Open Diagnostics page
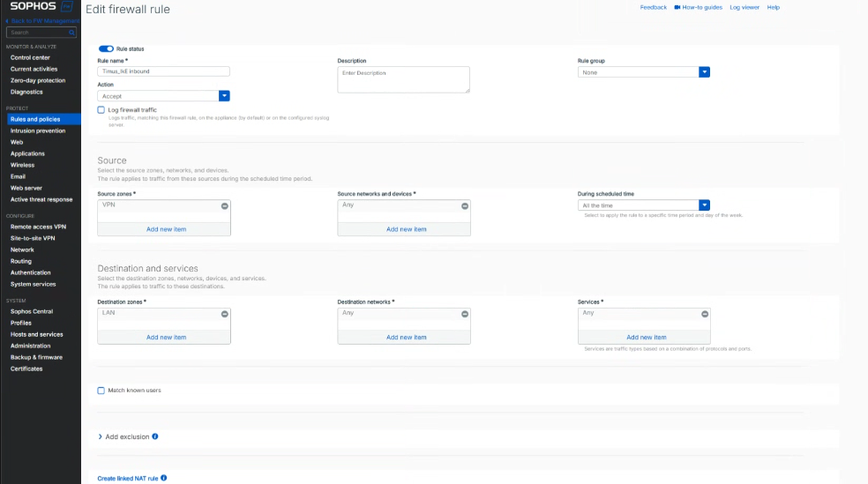The image size is (868, 484). (x=26, y=92)
